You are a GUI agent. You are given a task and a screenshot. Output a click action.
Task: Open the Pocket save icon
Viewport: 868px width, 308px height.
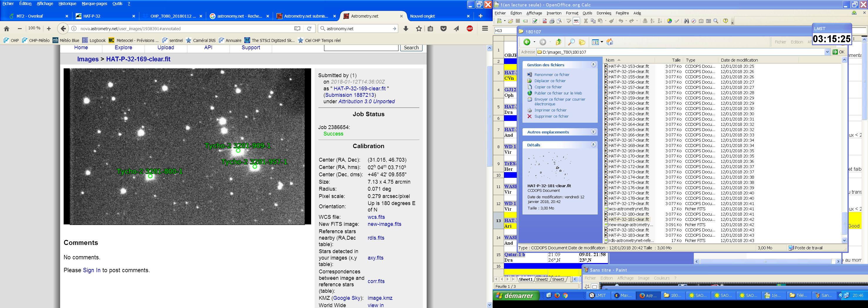click(x=443, y=29)
